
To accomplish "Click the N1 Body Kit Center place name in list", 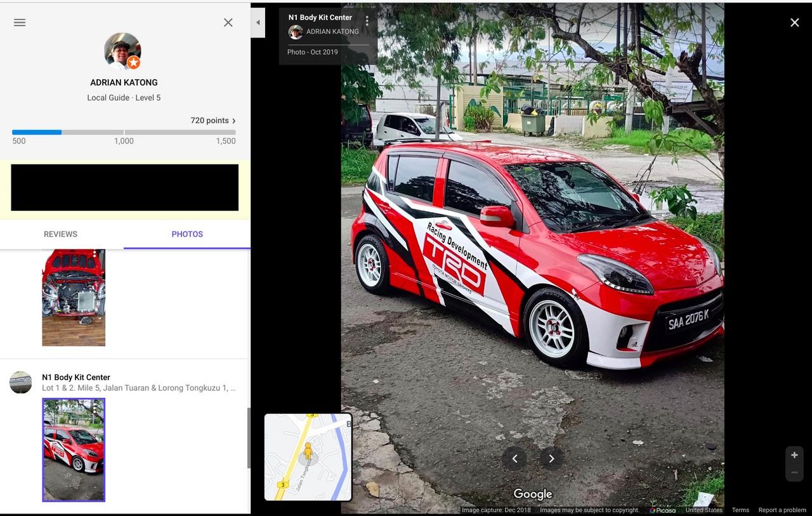I will (x=76, y=377).
